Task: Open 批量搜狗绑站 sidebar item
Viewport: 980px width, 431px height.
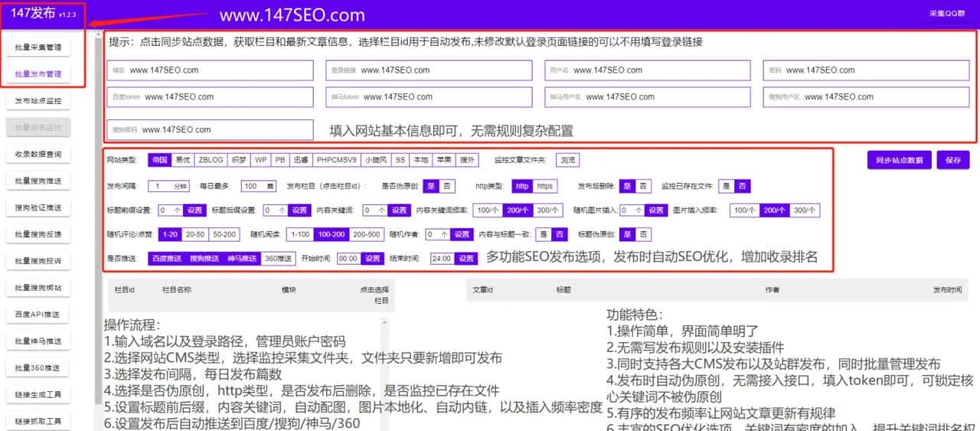Action: click(38, 288)
